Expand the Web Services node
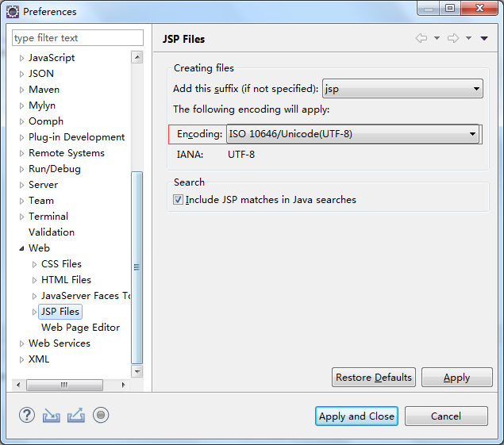The width and height of the screenshot is (504, 445). [21, 343]
